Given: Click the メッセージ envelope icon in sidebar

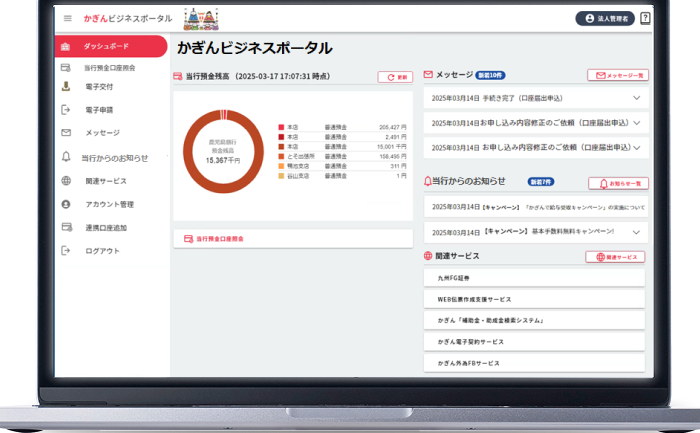Looking at the screenshot, I should 66,132.
